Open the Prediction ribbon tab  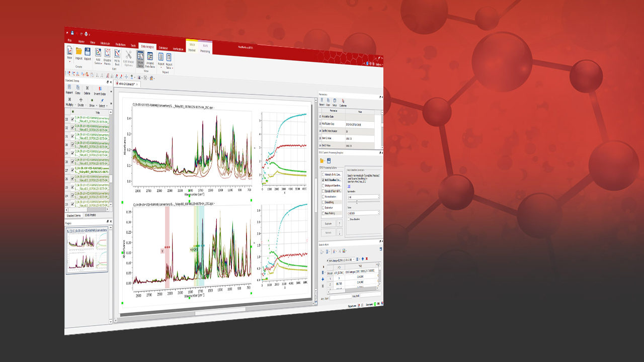coord(120,44)
